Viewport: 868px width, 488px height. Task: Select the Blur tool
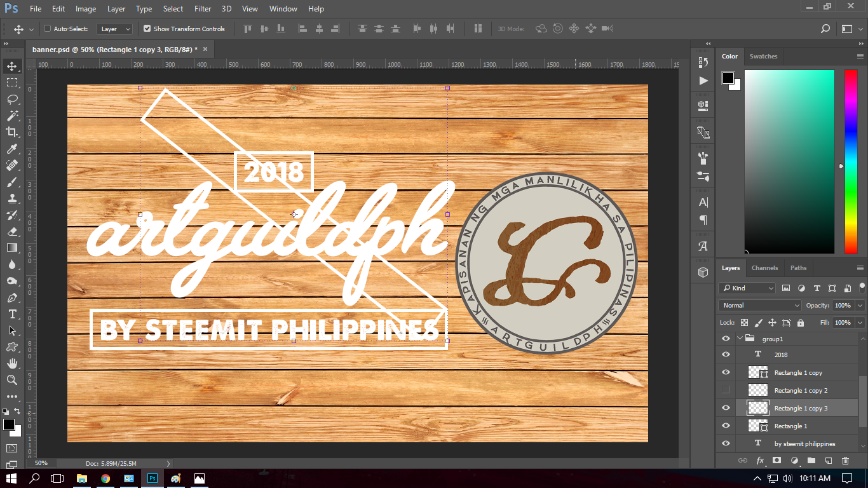pyautogui.click(x=12, y=264)
